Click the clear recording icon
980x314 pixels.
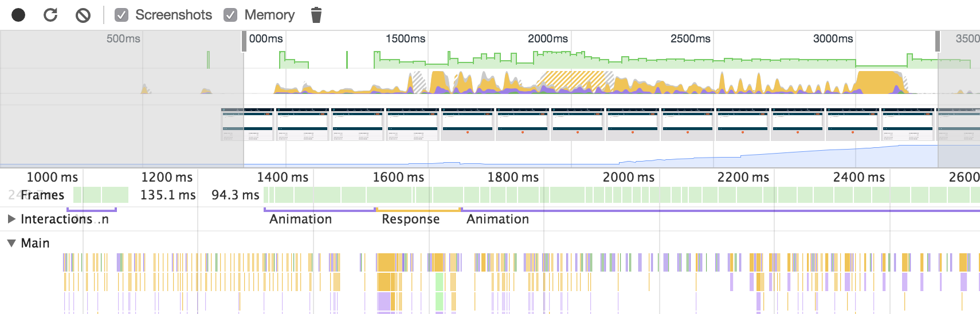83,15
